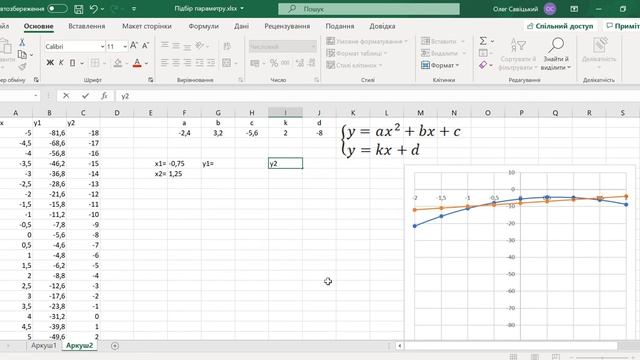640x360 pixels.
Task: Open the Формат cells dropdown
Action: (x=440, y=65)
